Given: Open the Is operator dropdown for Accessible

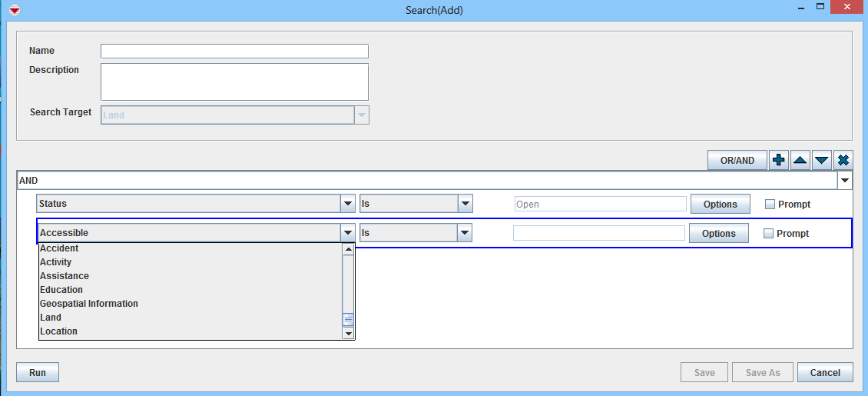Looking at the screenshot, I should coord(464,233).
